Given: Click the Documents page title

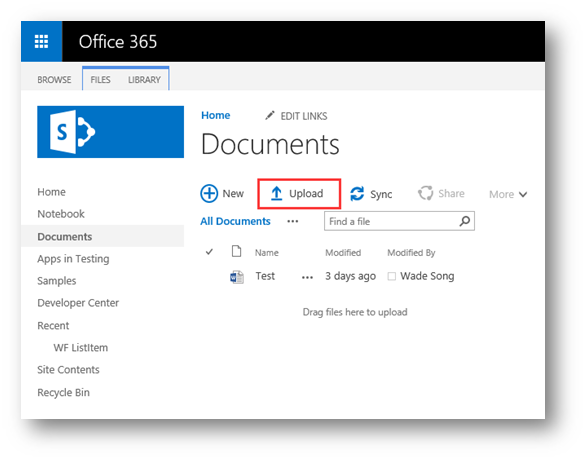Looking at the screenshot, I should [270, 144].
